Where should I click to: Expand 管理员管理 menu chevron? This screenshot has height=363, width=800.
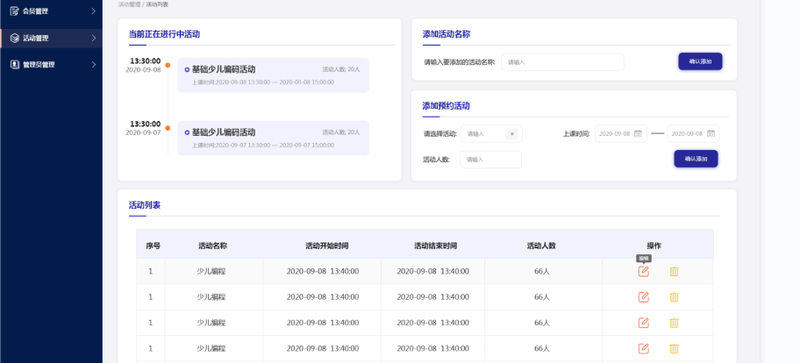coord(93,64)
